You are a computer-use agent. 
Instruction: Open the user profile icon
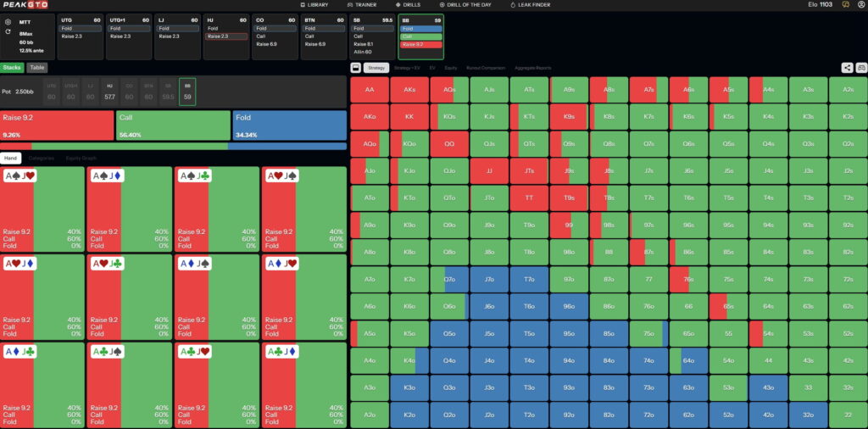(x=860, y=5)
